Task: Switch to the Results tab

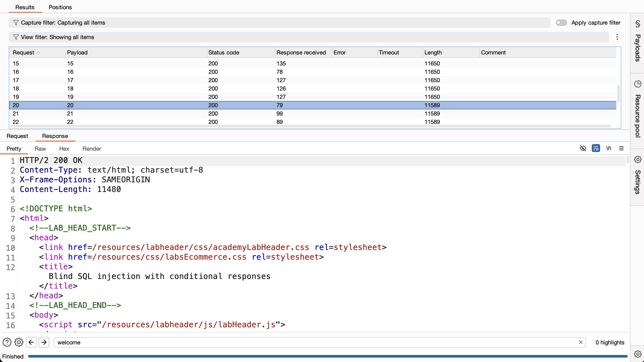Action: coord(25,7)
